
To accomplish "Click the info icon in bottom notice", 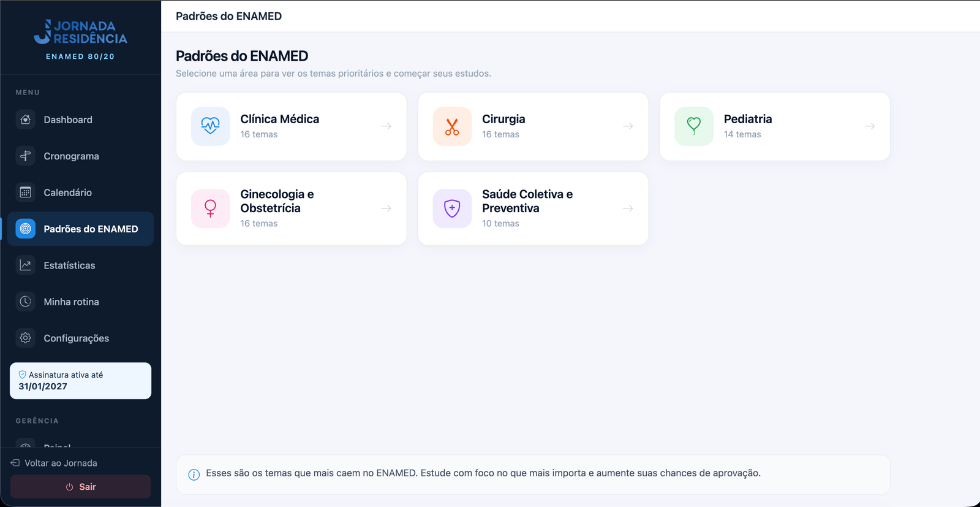I will (194, 475).
